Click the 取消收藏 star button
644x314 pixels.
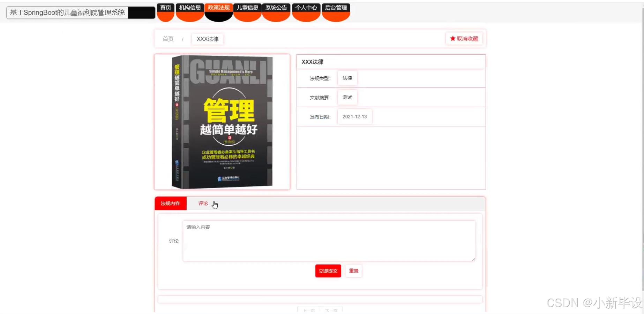click(464, 39)
